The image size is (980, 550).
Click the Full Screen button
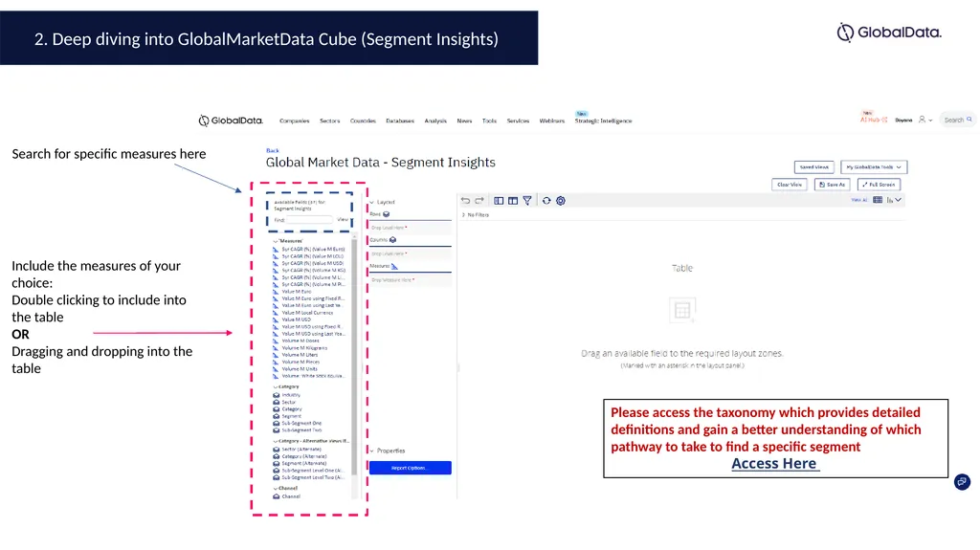pos(879,185)
